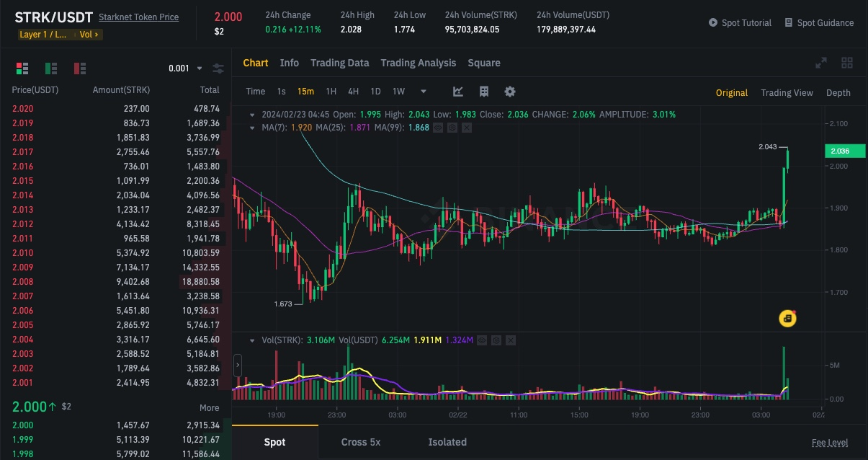
Task: Toggle visibility of the Vol indicator
Action: [x=483, y=340]
